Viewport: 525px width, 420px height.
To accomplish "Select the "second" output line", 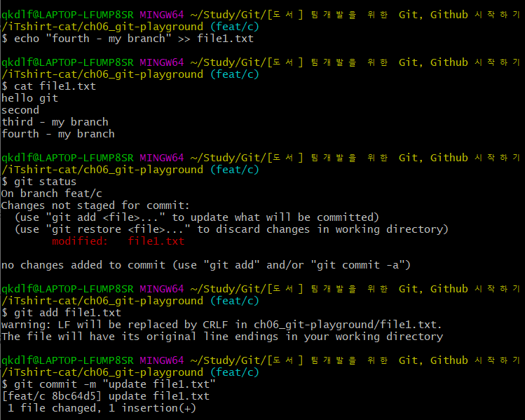I will coord(20,110).
